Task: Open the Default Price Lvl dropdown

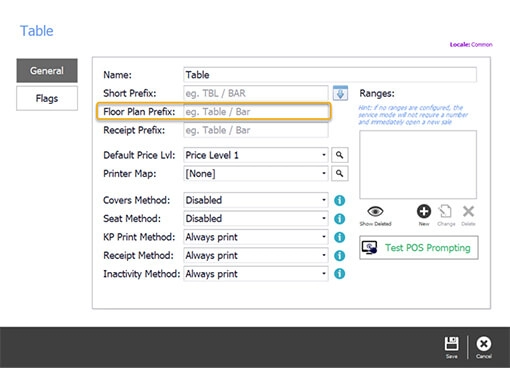Action: [256, 155]
